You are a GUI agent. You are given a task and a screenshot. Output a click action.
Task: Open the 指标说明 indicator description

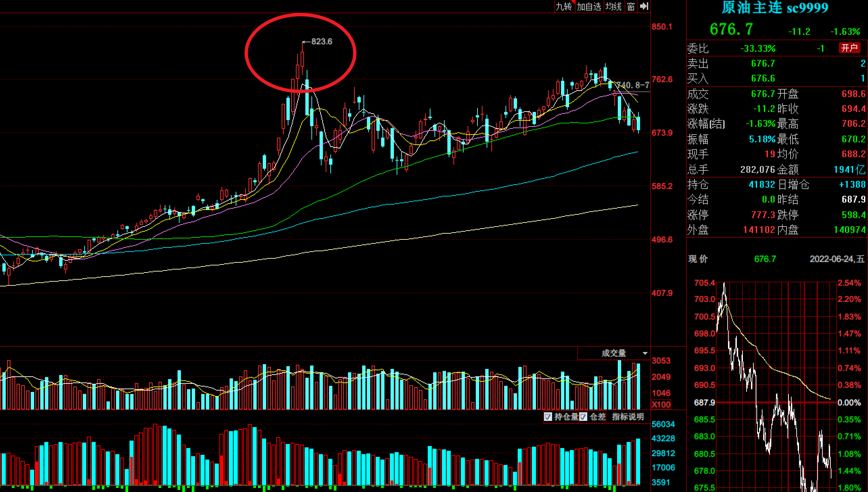click(x=628, y=417)
